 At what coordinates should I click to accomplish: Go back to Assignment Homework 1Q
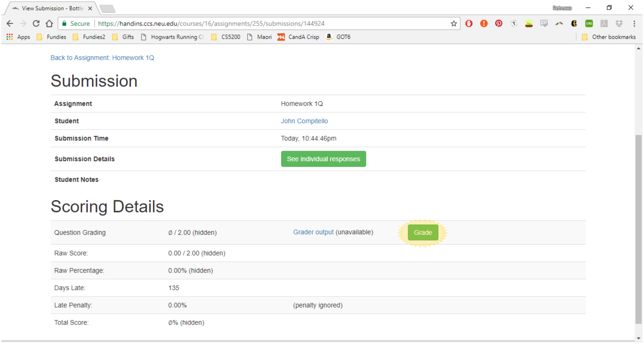(x=102, y=58)
